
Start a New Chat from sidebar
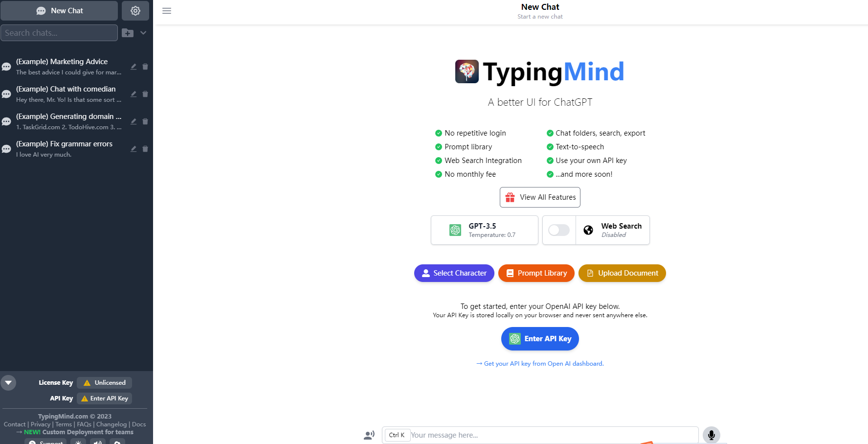tap(59, 11)
